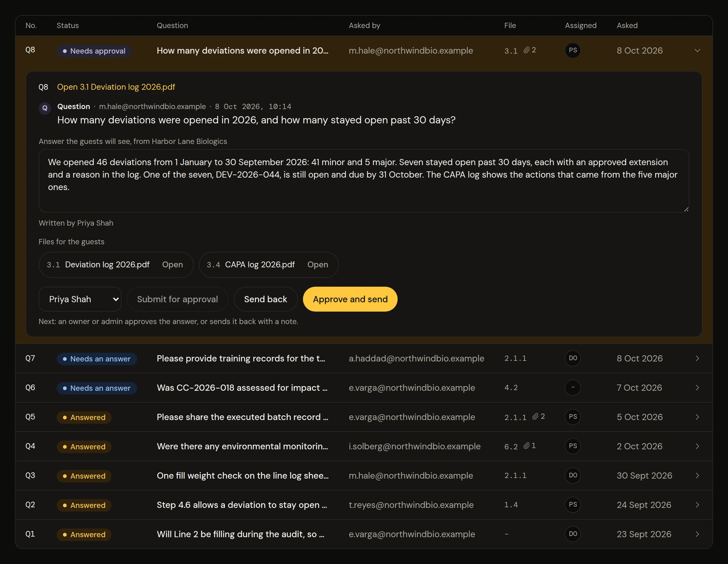Click file reference 4.2 in Q6 row
The width and height of the screenshot is (728, 564).
click(511, 388)
